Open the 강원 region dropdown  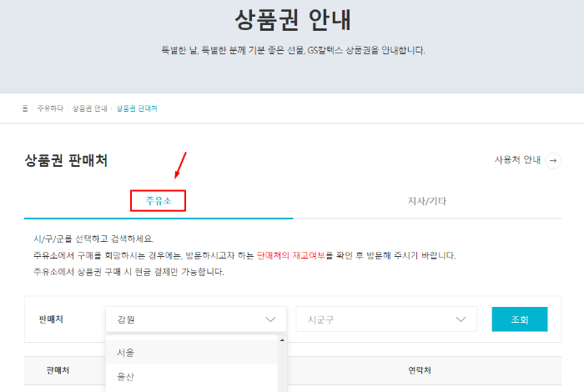[x=196, y=319]
